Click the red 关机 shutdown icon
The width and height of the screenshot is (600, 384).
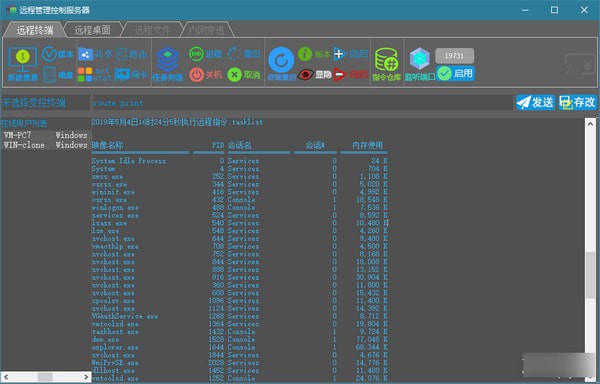(x=196, y=75)
